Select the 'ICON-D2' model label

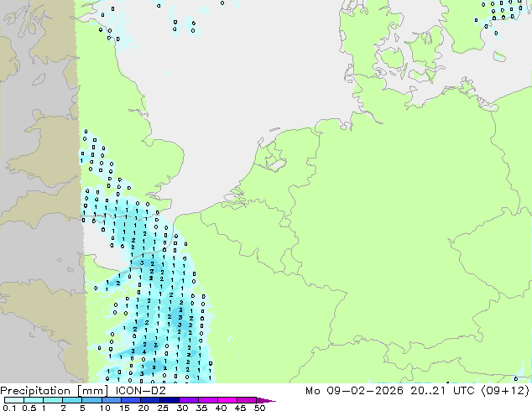tap(140, 391)
